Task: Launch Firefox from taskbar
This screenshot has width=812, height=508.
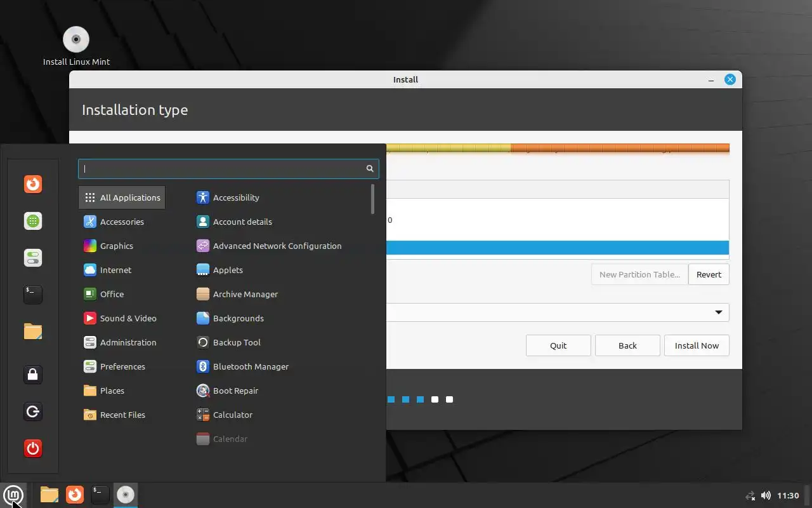Action: coord(75,495)
